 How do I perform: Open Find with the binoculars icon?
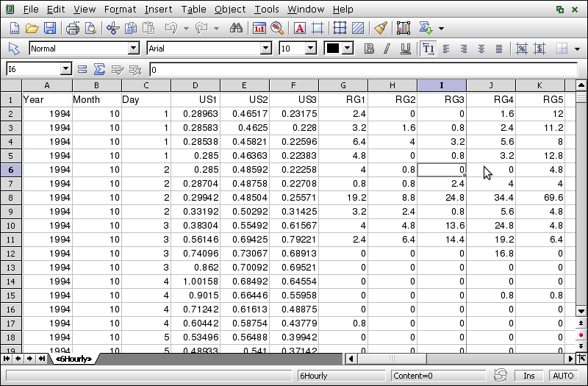tap(236, 28)
